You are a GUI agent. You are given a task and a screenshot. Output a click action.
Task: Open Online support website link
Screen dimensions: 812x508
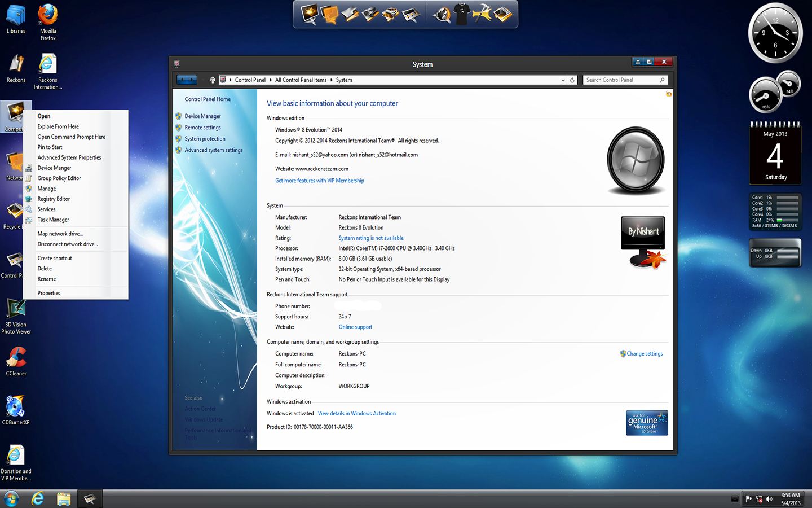355,327
